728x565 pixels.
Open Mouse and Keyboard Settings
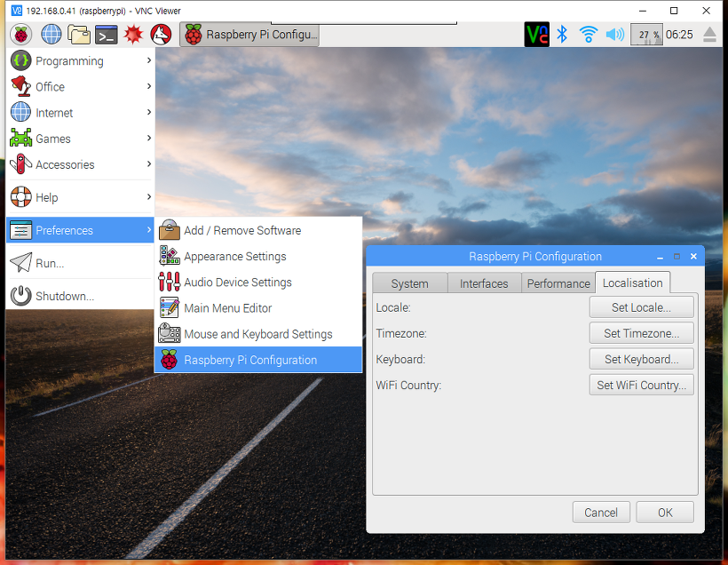(x=258, y=334)
